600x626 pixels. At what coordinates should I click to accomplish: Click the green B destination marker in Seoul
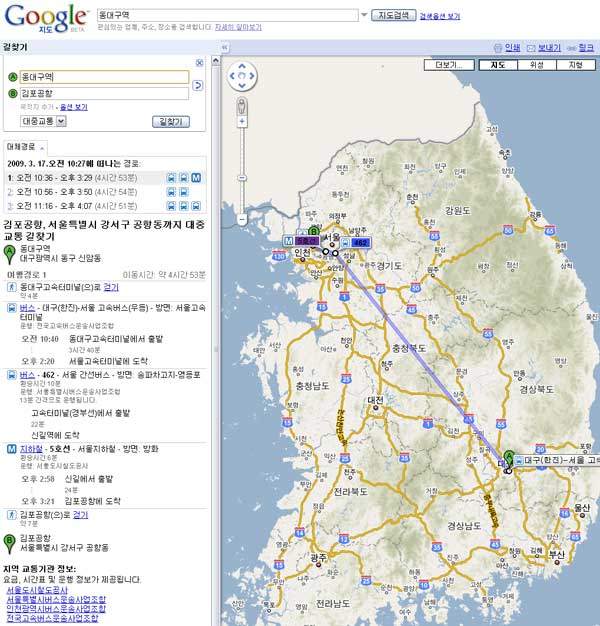point(313,232)
